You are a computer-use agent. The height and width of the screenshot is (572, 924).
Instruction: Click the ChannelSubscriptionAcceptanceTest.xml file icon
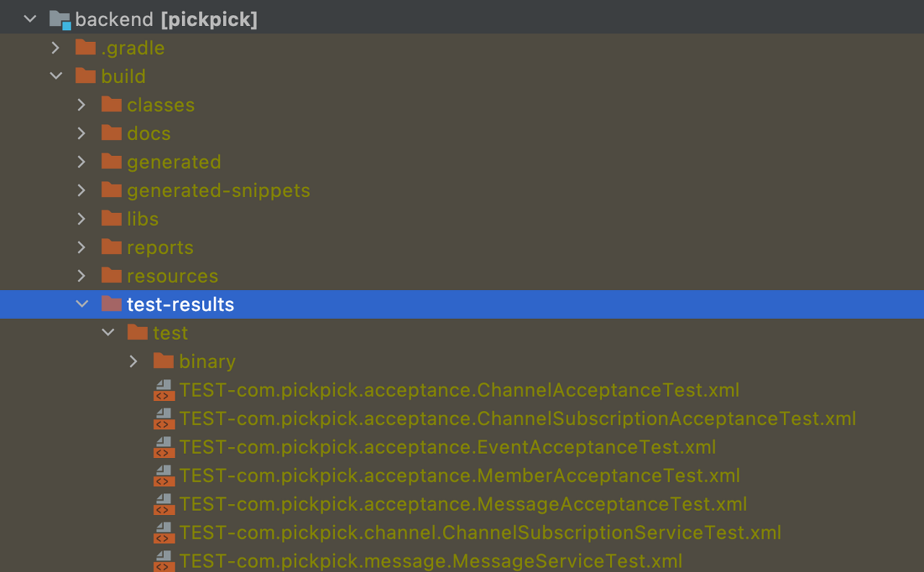pos(165,419)
